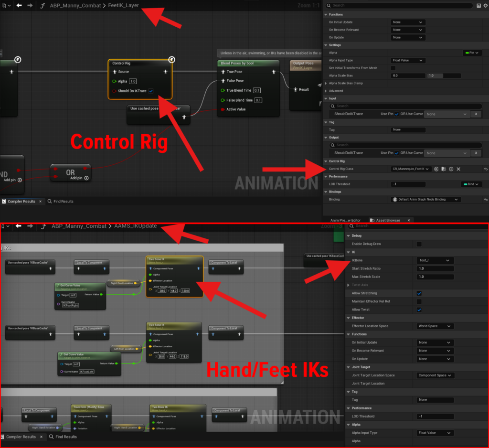
Task: Switch to the Find Results tab in top panel
Action: (60, 202)
